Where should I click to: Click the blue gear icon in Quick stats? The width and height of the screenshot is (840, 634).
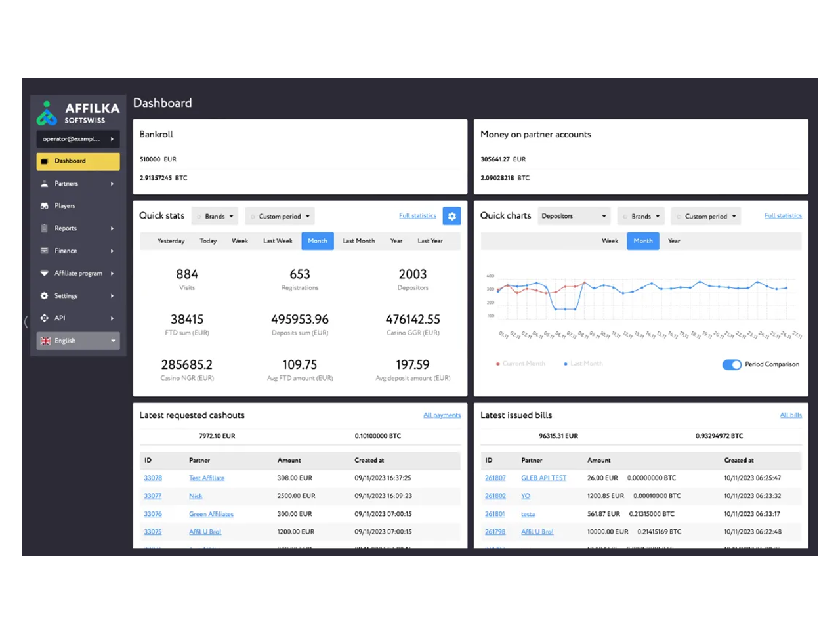coord(451,215)
